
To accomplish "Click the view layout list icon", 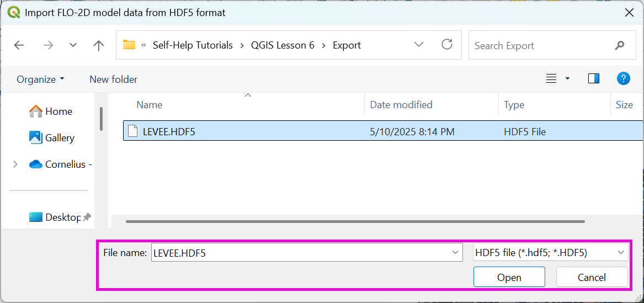I will click(x=551, y=79).
